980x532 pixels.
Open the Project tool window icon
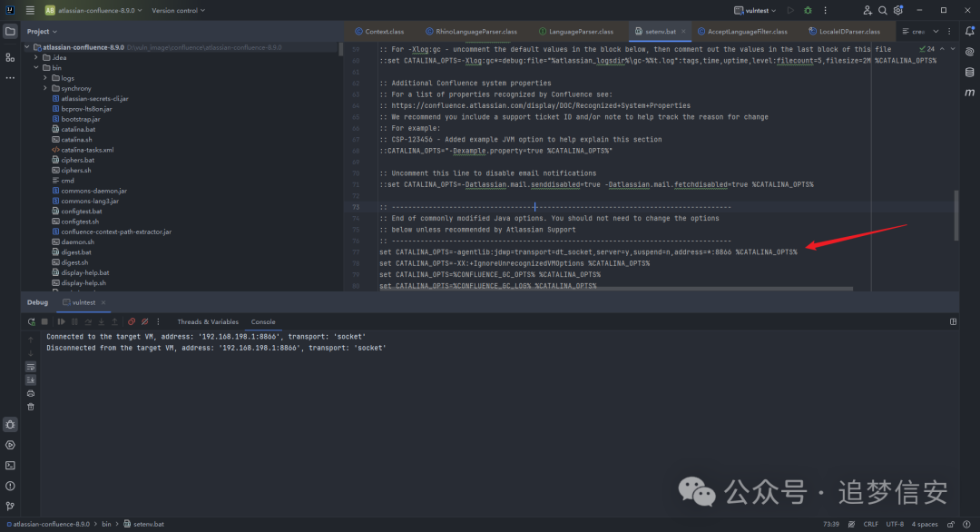pos(10,31)
